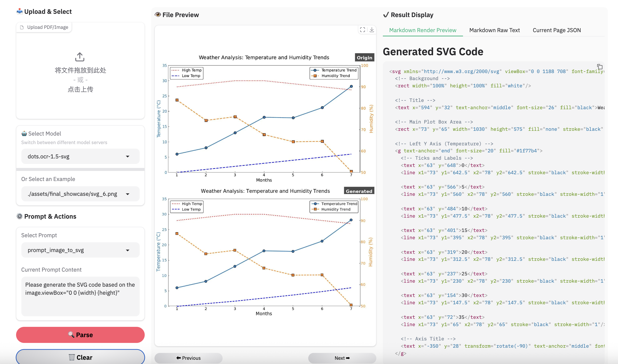Click the upload arrow icon in drop zone
This screenshot has width=618, height=364.
coord(80,57)
